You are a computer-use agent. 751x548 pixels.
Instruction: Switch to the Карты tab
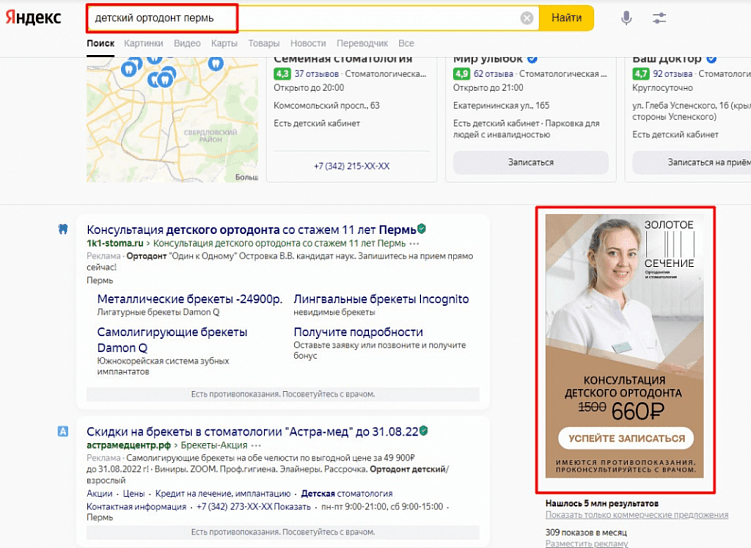pos(224,43)
